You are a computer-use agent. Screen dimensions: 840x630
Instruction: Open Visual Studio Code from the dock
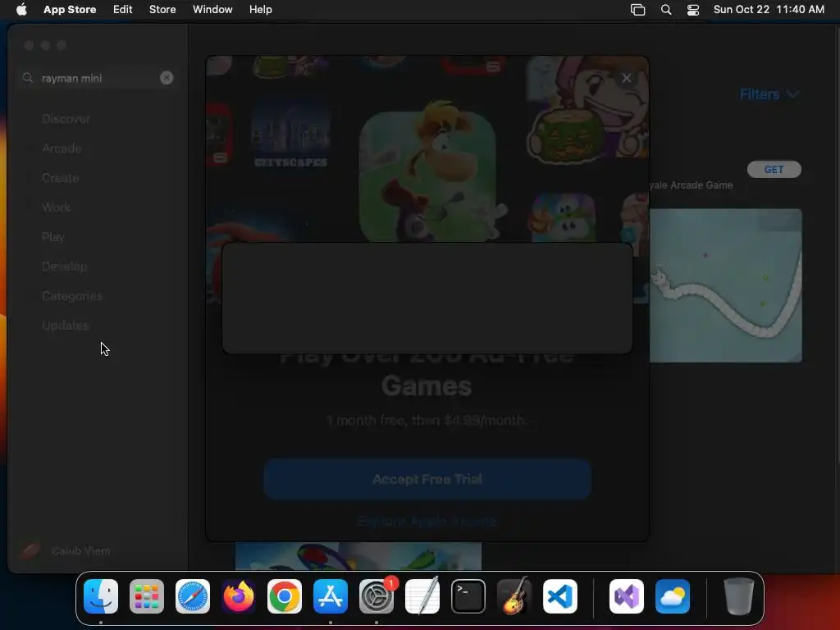pyautogui.click(x=560, y=596)
